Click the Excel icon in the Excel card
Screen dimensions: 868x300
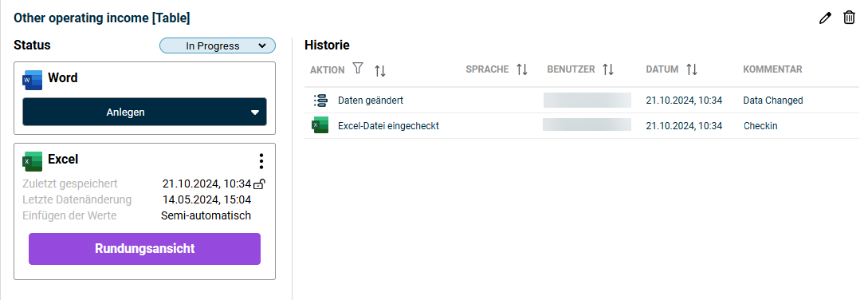click(32, 161)
